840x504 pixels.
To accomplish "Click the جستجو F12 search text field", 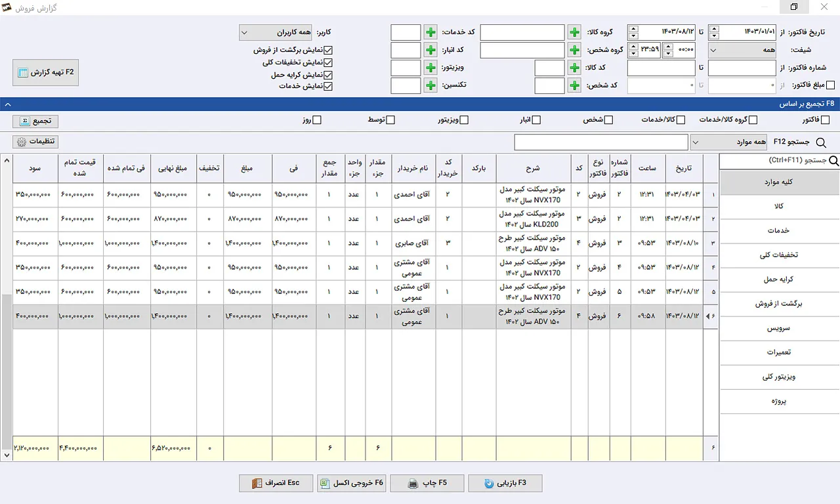I will pos(601,142).
